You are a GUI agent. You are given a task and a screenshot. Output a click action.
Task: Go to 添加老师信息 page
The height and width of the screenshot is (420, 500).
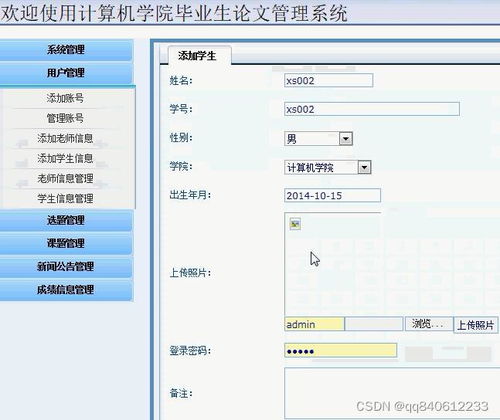(65, 138)
